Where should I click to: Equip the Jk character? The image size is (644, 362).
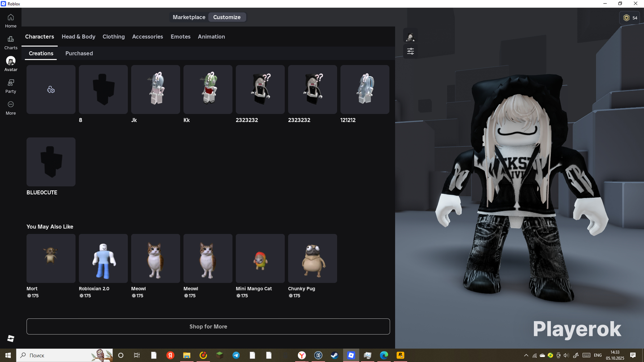(x=155, y=89)
